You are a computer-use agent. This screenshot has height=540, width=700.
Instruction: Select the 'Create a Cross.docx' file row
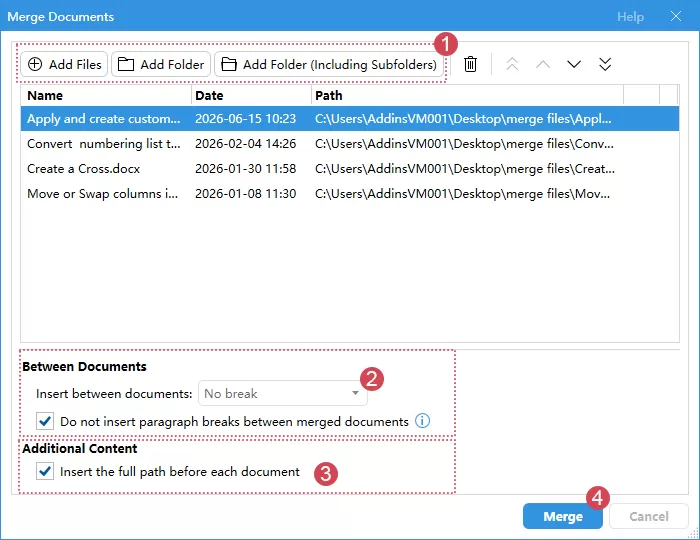(350, 169)
